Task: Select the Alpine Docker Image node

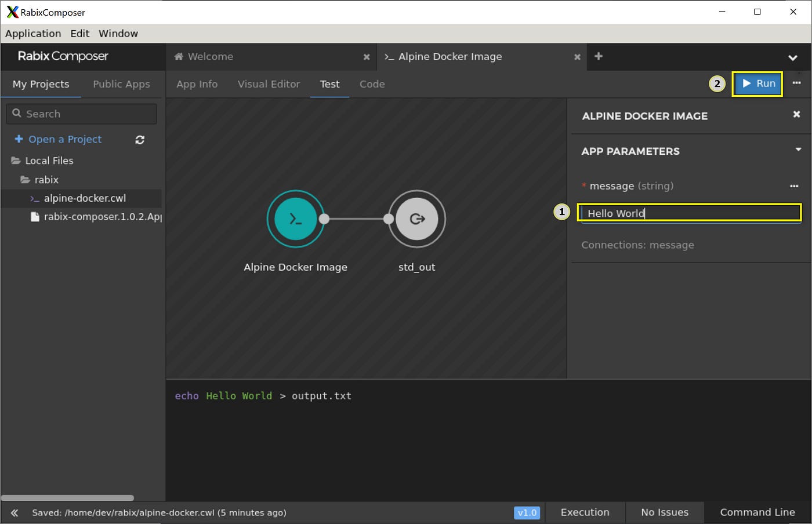Action: [x=296, y=219]
